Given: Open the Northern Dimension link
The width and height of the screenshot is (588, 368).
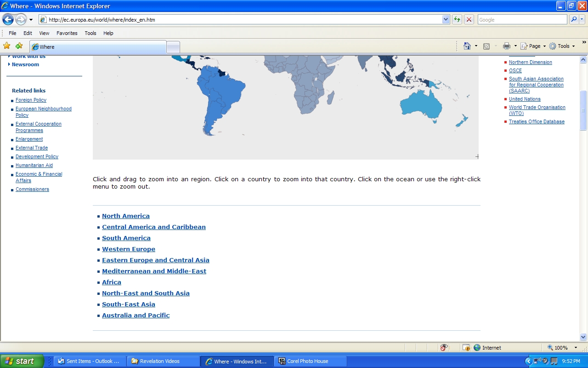Looking at the screenshot, I should (531, 62).
